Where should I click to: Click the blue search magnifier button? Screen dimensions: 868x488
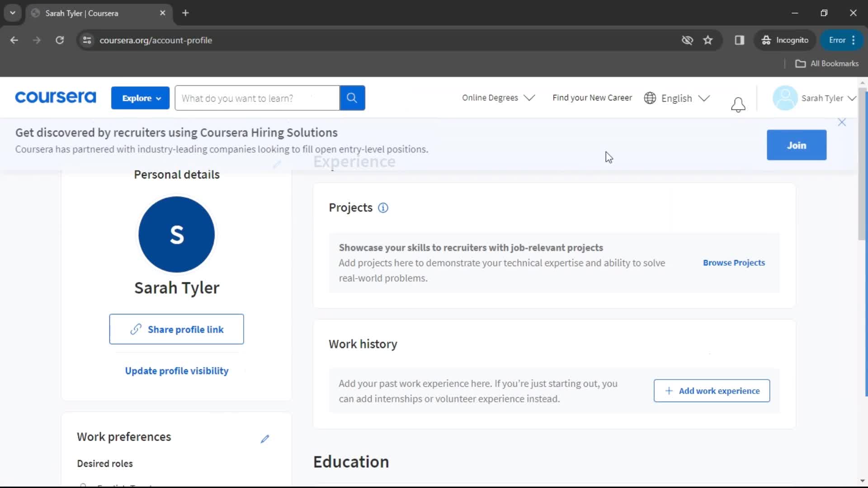click(x=352, y=98)
